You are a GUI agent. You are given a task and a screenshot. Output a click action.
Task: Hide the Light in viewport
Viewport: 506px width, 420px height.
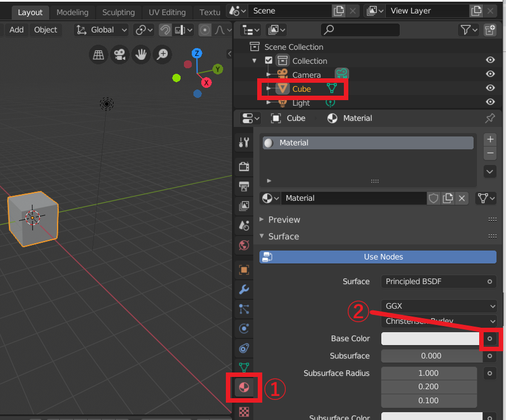click(x=490, y=102)
